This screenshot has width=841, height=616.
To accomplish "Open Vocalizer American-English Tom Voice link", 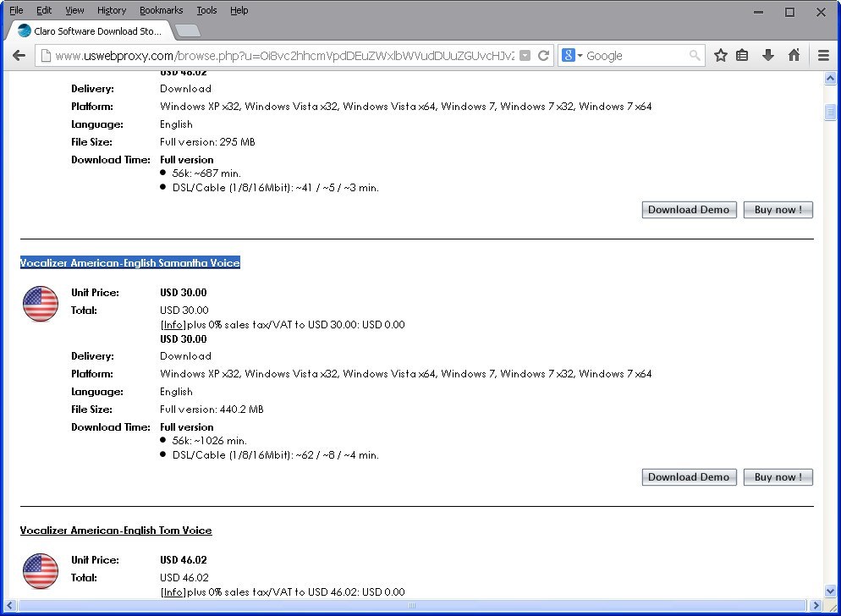I will tap(116, 531).
